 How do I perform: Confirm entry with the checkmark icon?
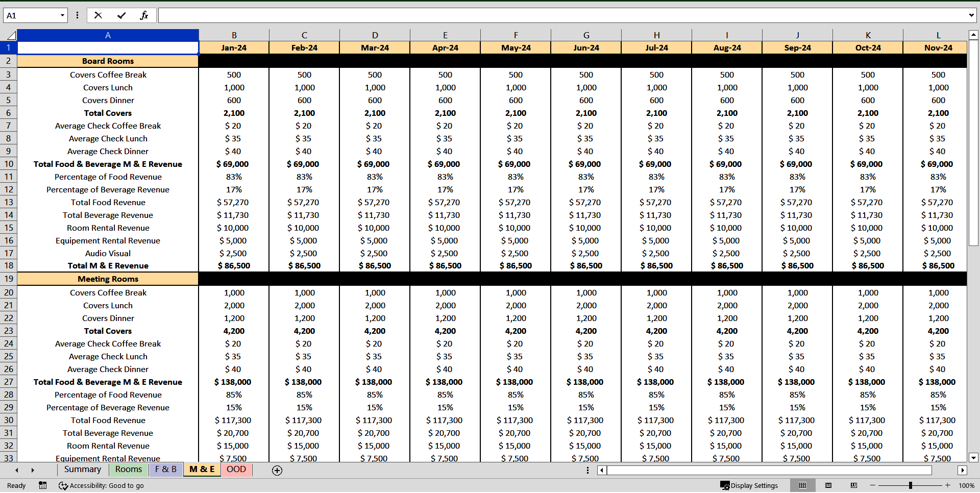[121, 15]
